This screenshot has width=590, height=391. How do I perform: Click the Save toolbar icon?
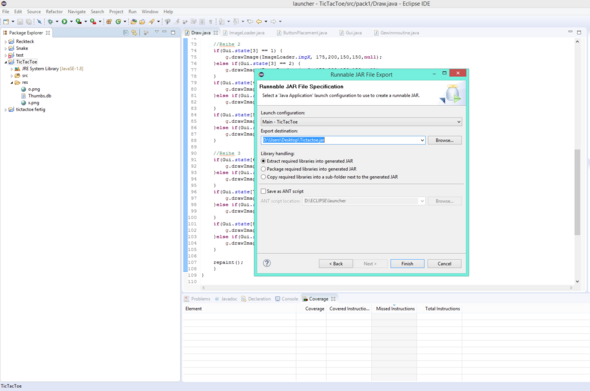(20, 21)
